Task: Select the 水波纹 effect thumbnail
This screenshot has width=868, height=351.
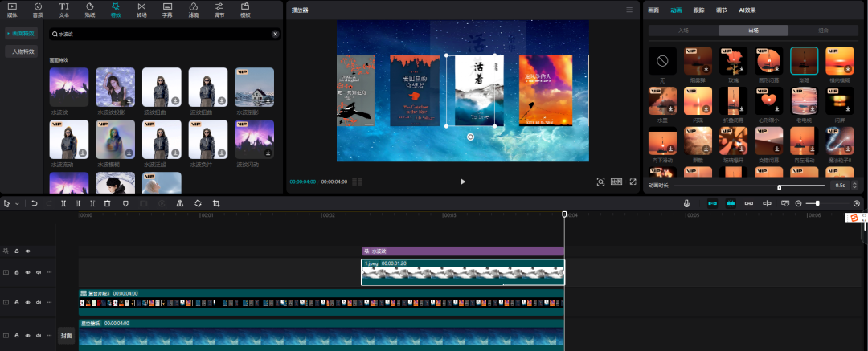Action: point(68,87)
